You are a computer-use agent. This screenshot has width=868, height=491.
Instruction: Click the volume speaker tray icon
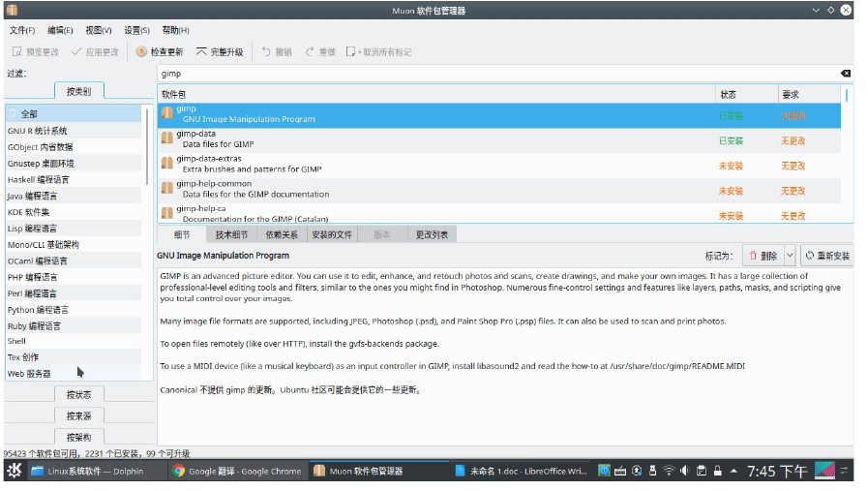[685, 471]
